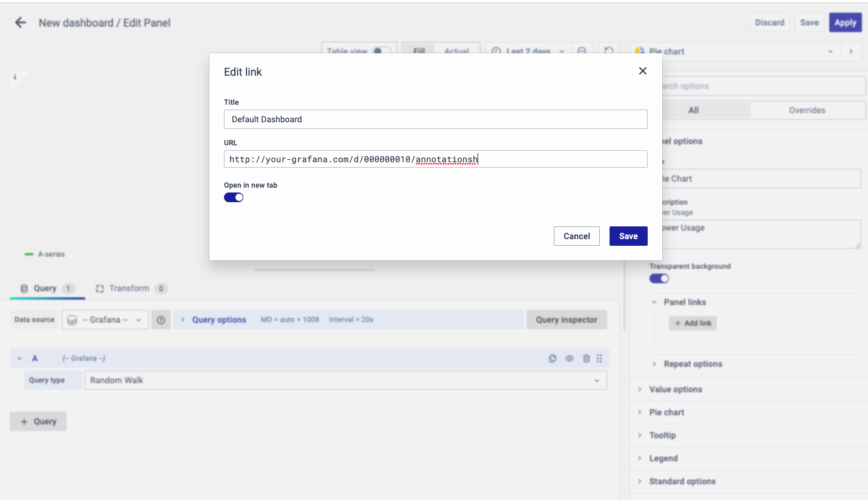Open the Query type Random Walk dropdown
This screenshot has width=868, height=500.
point(345,380)
